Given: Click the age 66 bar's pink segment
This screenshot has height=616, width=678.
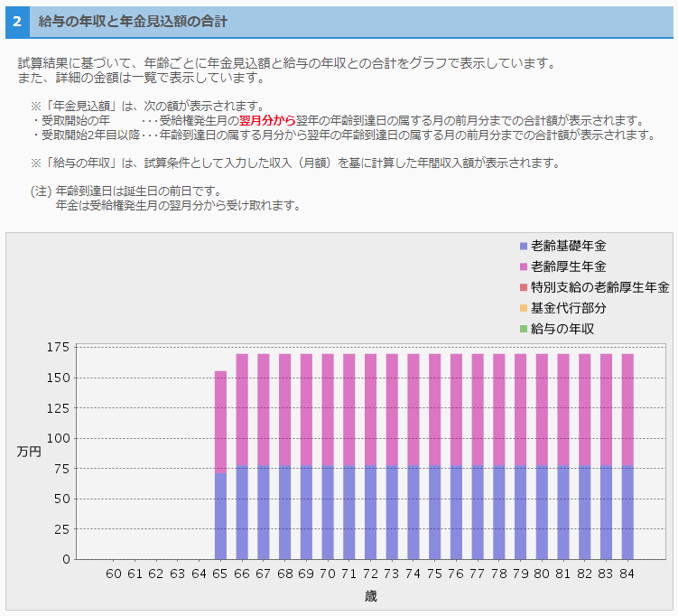Looking at the screenshot, I should point(242,410).
